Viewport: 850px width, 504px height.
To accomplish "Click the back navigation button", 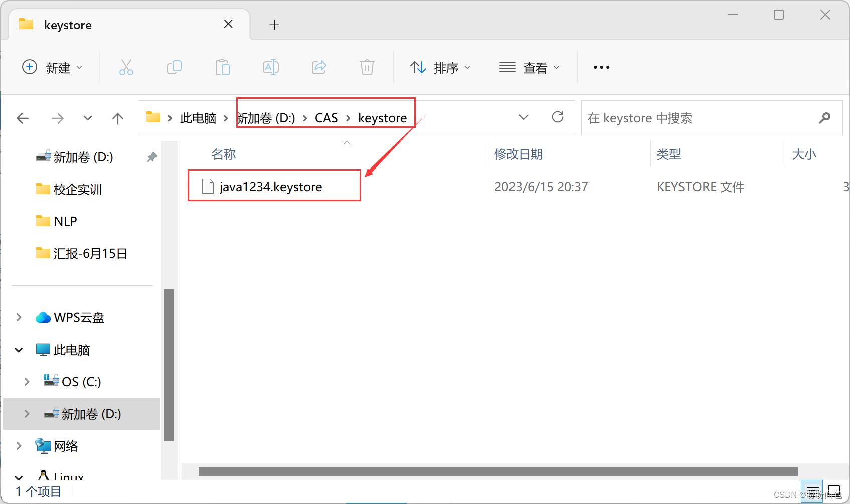I will (23, 118).
